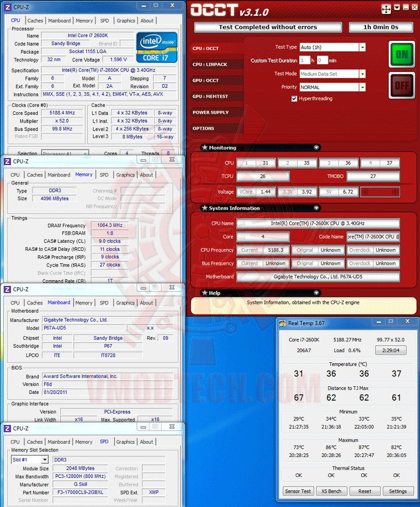Open About tab in top CPU-Z window
Image resolution: width=420 pixels, height=507 pixels.
point(147,20)
